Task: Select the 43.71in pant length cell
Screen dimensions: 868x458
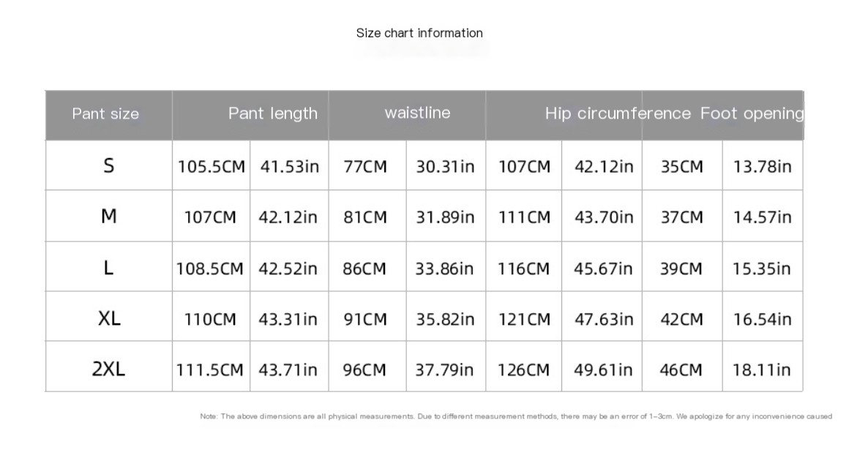Action: (x=288, y=369)
